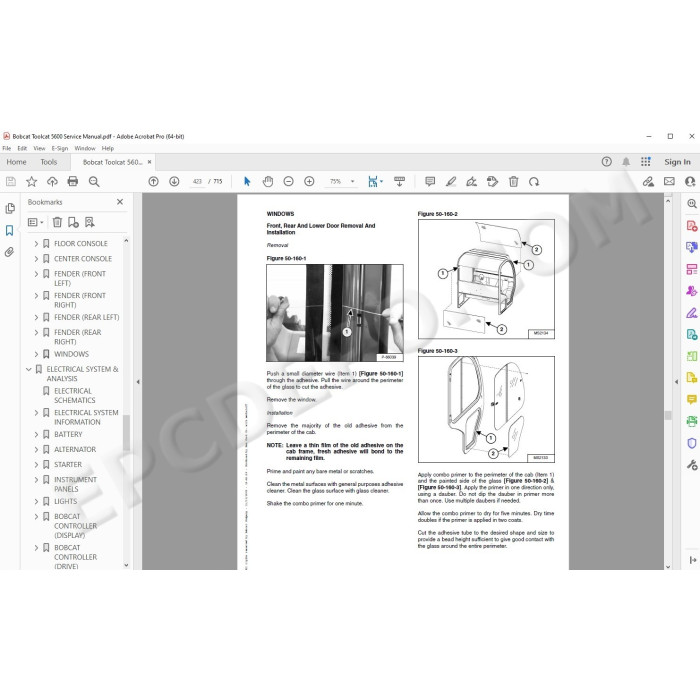This screenshot has width=700, height=700.
Task: Toggle scrolling mode icon
Action: [x=399, y=181]
